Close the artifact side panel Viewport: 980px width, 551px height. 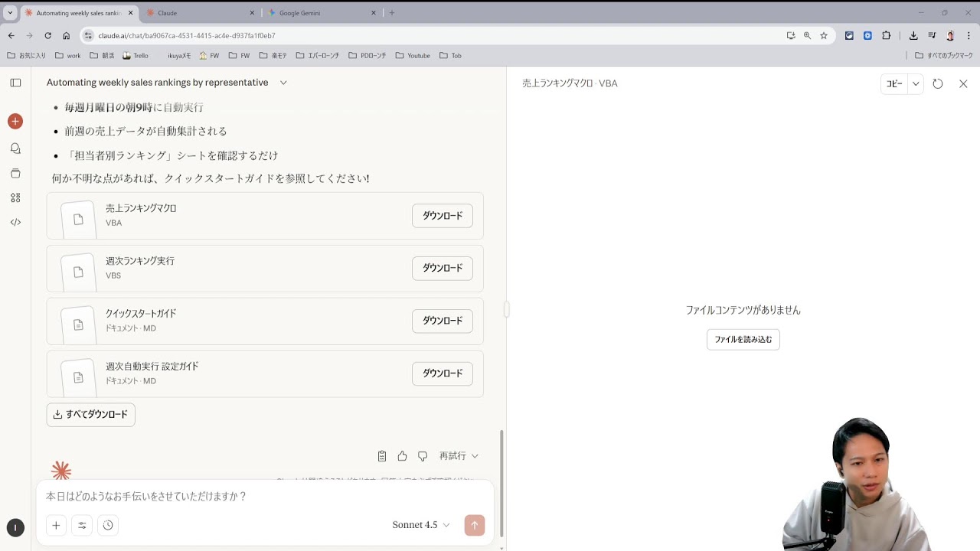[963, 83]
